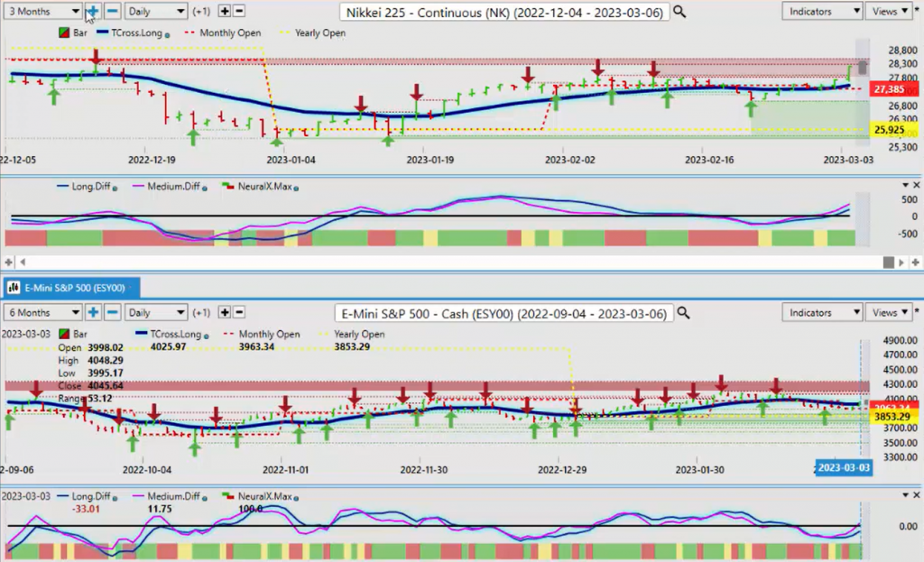Click the black minus button on the E-Mini chart toolbar
The width and height of the screenshot is (924, 562).
pos(239,312)
